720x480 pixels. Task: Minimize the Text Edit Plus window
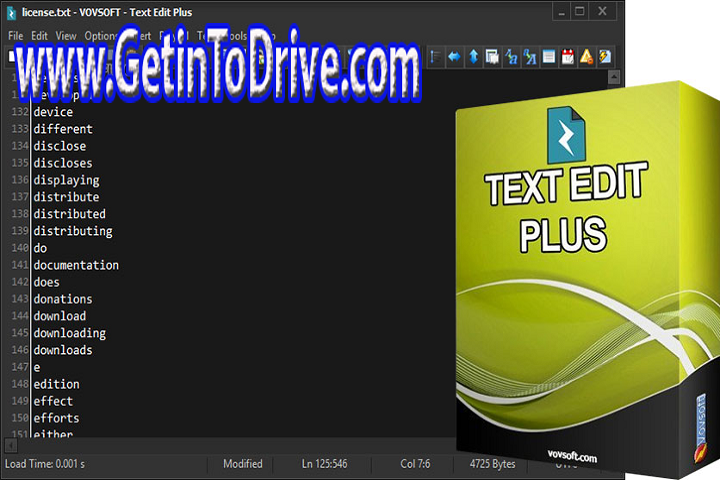[x=561, y=12]
